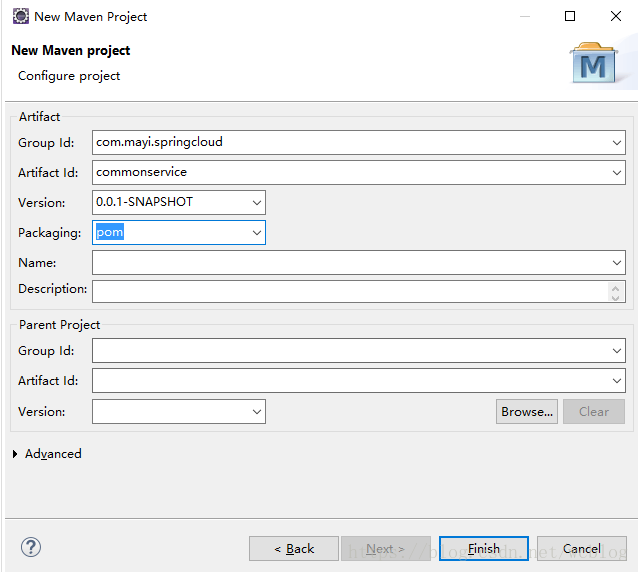This screenshot has height=572, width=639.
Task: Open the Artifact Group Id dropdown arrow
Action: [x=617, y=143]
